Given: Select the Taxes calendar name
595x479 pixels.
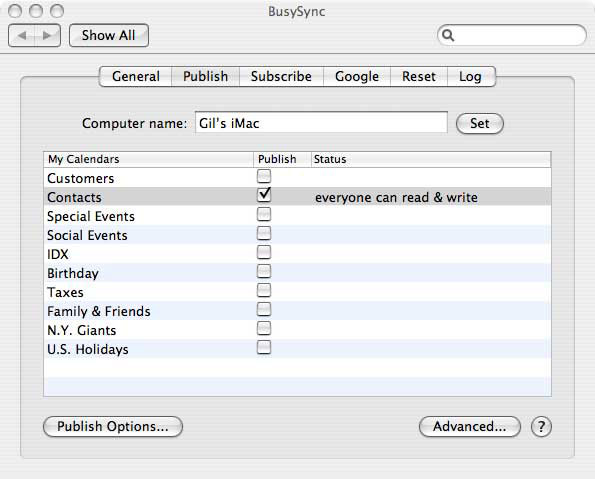Looking at the screenshot, I should pos(65,292).
